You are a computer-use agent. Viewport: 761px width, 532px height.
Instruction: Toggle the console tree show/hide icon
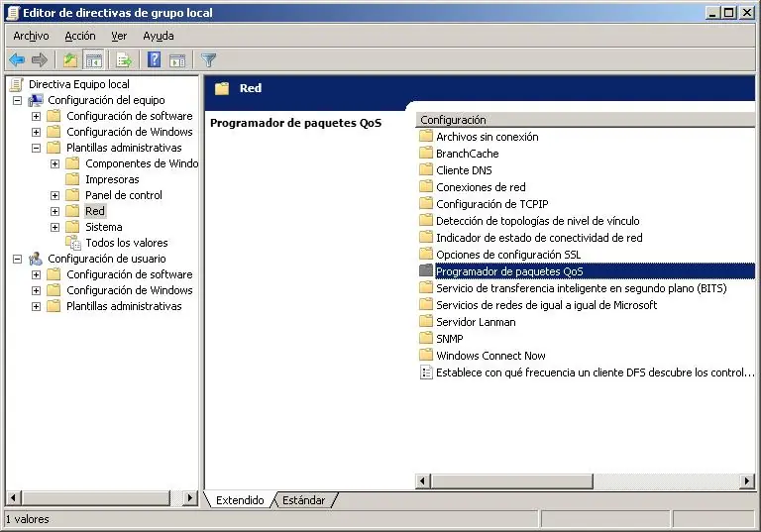click(94, 60)
